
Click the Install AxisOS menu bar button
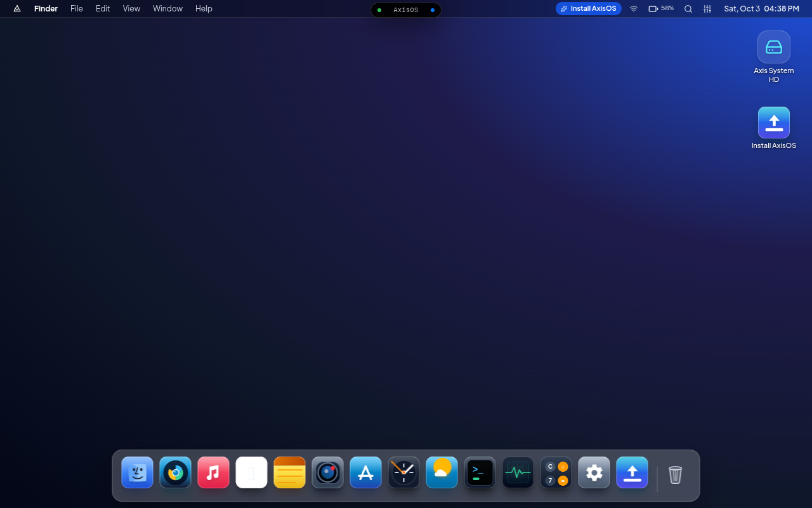click(x=589, y=9)
